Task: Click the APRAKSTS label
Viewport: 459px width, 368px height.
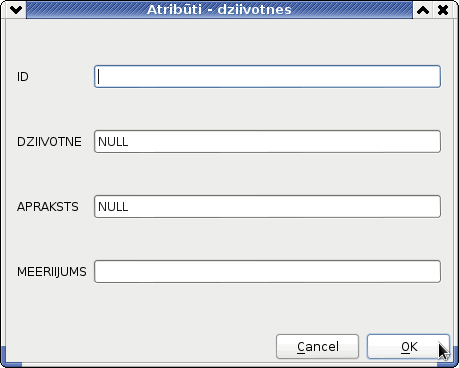Action: pos(48,207)
